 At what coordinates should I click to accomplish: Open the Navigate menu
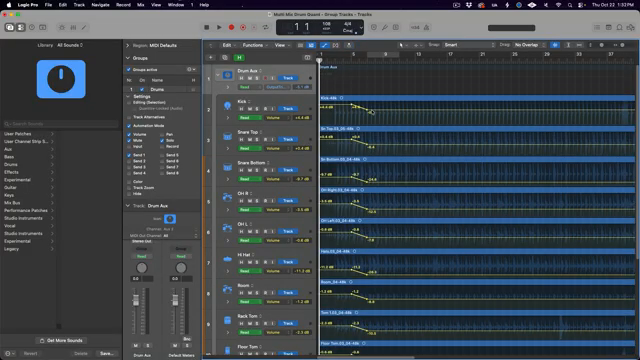[100, 5]
